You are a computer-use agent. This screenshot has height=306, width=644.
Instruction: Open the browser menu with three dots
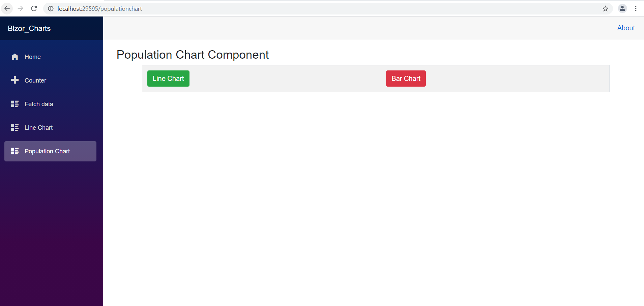click(636, 8)
